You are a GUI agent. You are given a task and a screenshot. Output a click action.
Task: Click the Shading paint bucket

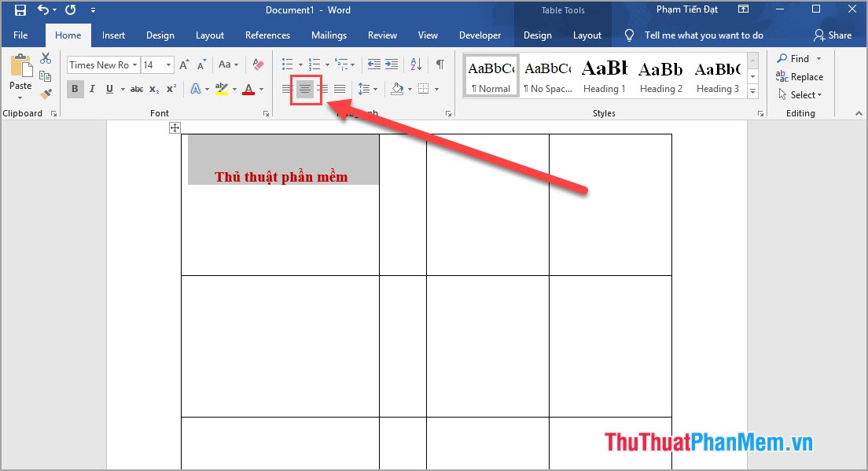point(397,89)
